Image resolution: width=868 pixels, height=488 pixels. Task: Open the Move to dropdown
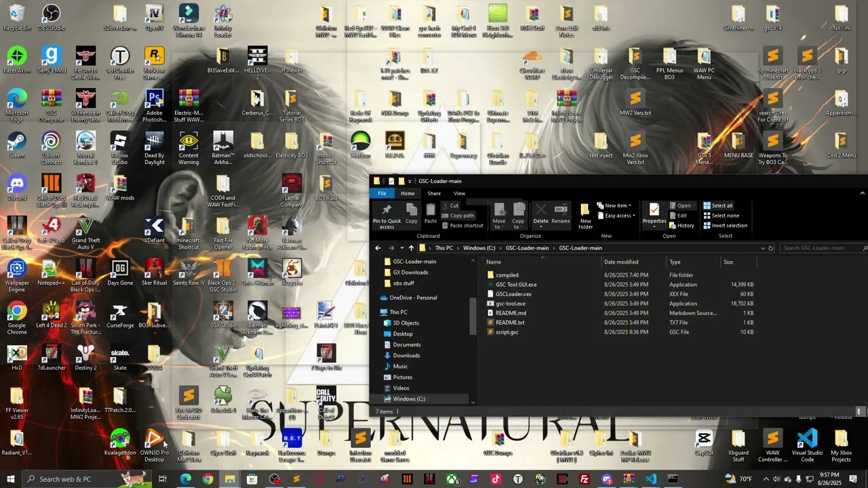pyautogui.click(x=500, y=216)
